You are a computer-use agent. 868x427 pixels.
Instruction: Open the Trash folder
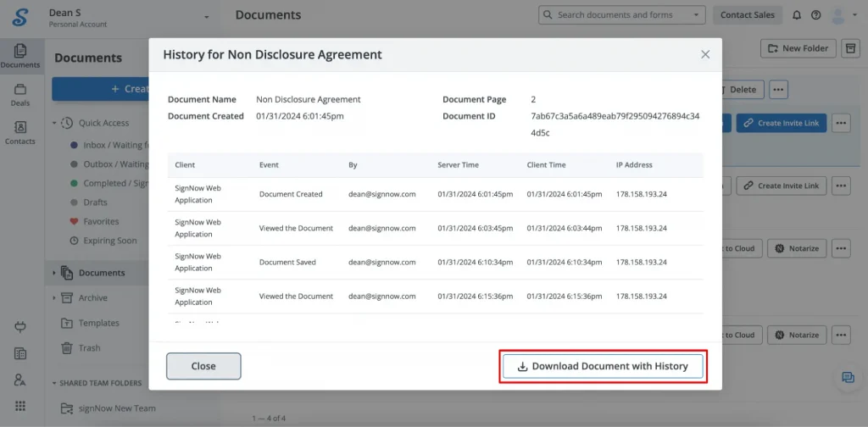coord(89,347)
